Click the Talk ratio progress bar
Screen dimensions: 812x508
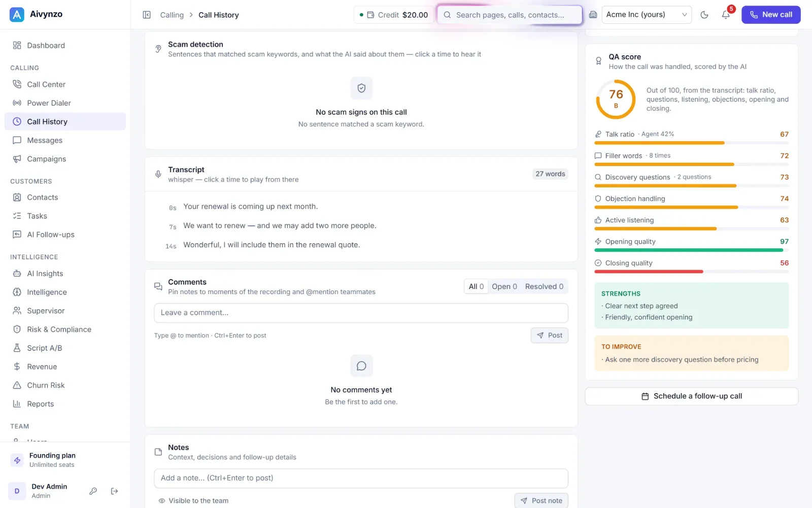tap(691, 143)
